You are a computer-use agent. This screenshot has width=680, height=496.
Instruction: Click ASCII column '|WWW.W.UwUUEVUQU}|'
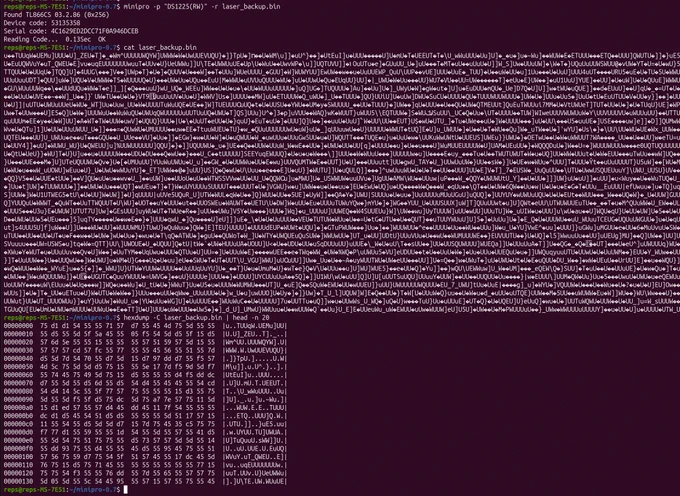click(255, 351)
